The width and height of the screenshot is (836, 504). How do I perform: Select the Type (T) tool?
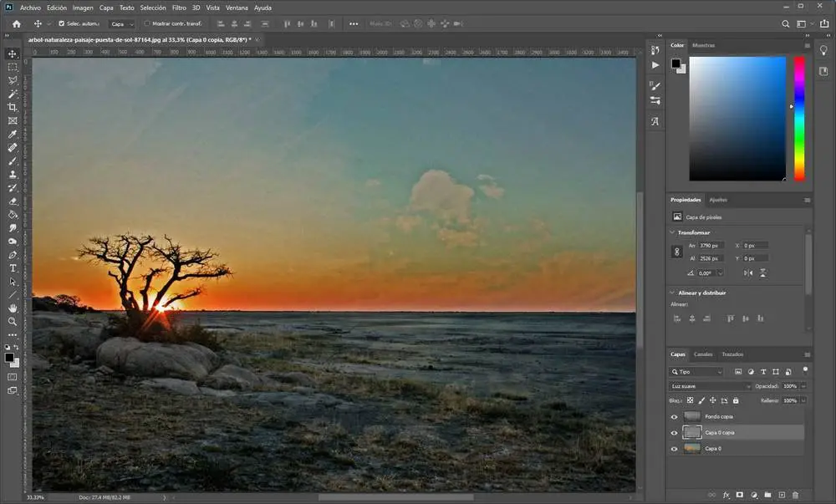click(13, 268)
